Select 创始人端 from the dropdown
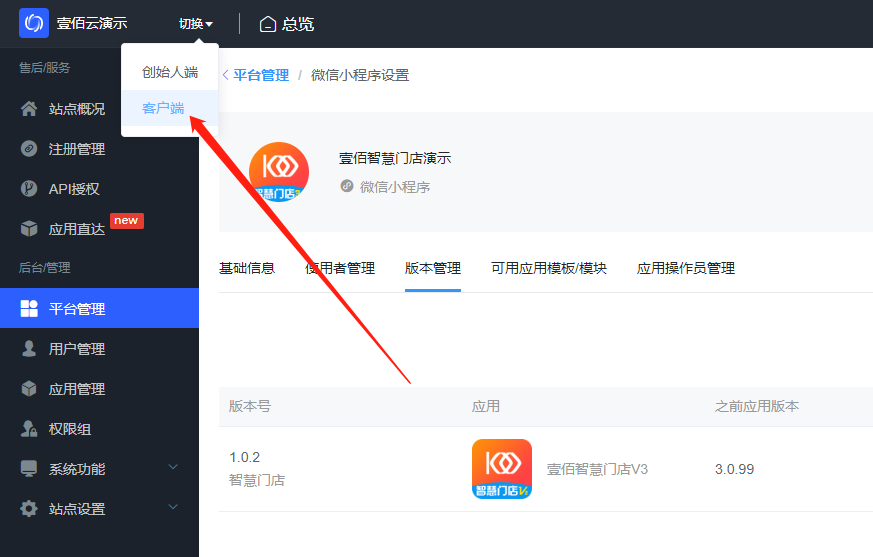Image resolution: width=873 pixels, height=557 pixels. (170, 72)
